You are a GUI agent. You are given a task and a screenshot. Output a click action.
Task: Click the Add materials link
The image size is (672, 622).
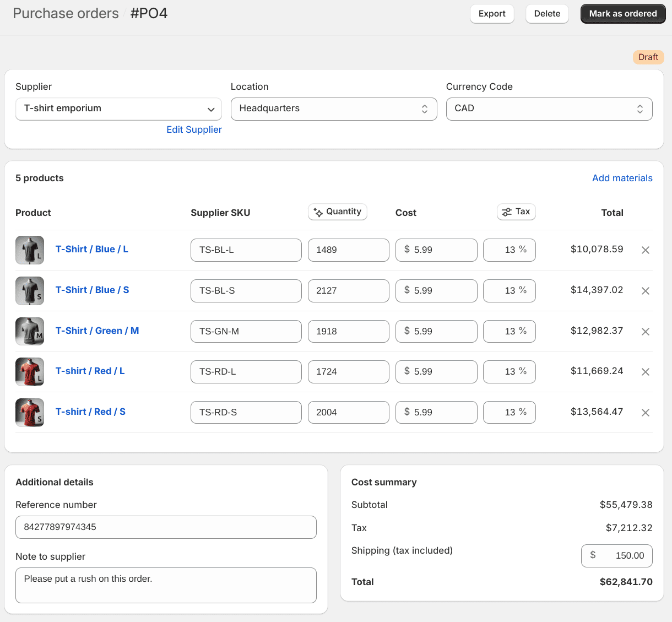(x=622, y=178)
